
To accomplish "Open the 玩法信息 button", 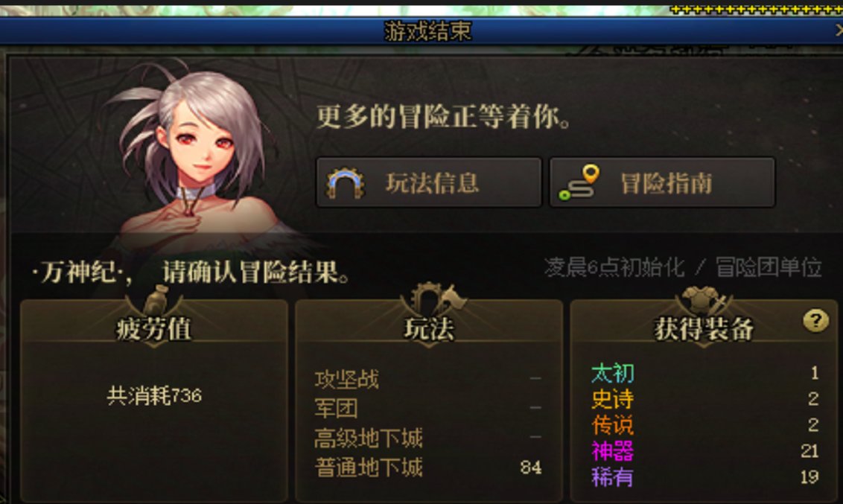I will (x=428, y=182).
